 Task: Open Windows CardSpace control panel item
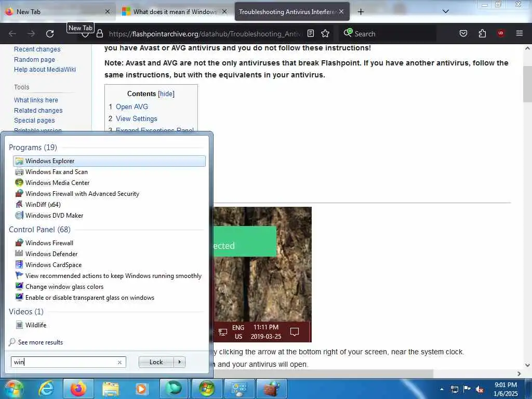(109, 264)
